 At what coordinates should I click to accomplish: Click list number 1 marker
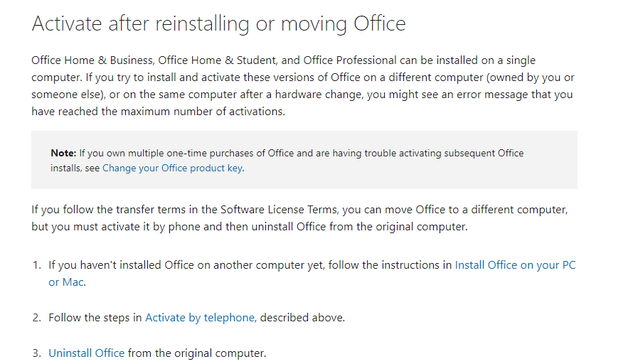(x=37, y=265)
